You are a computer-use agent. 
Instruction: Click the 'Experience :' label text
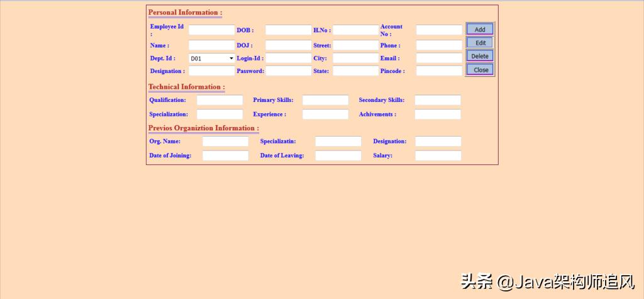tap(269, 115)
